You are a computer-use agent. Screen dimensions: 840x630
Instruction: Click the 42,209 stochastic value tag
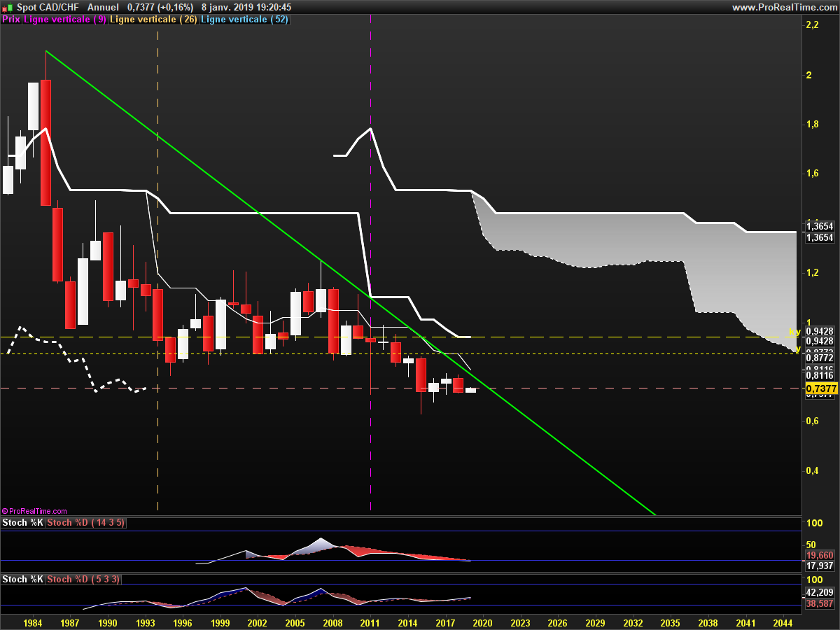(x=820, y=591)
